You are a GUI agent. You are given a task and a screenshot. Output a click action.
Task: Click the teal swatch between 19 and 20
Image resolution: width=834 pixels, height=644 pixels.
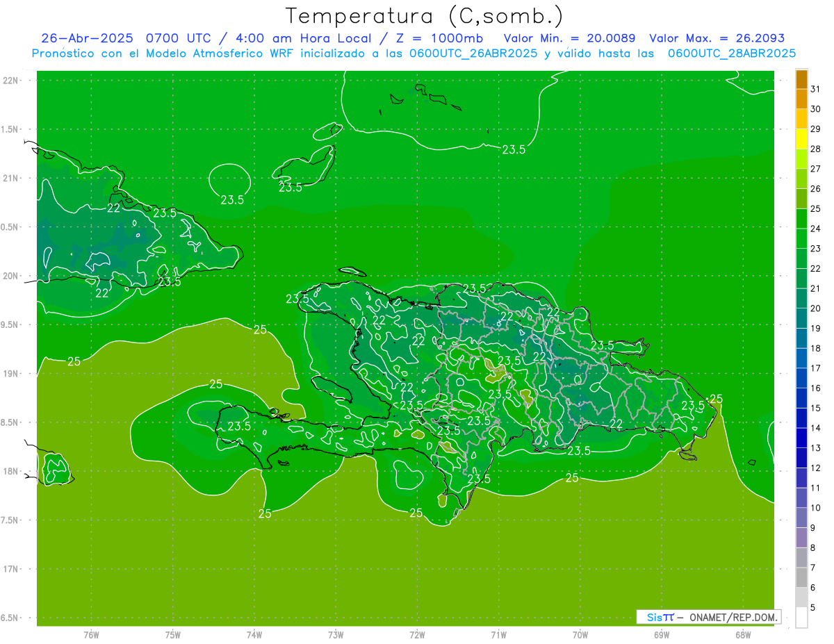[801, 318]
